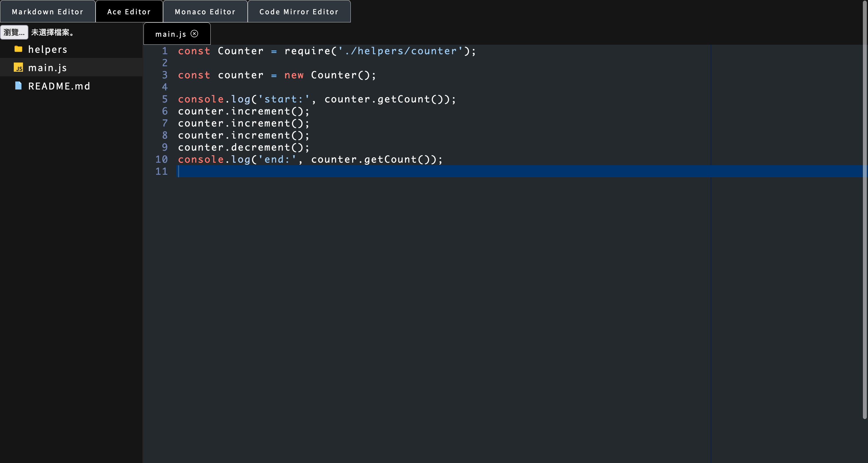The height and width of the screenshot is (463, 868).
Task: Select the Ace Editor tab
Action: pos(129,12)
